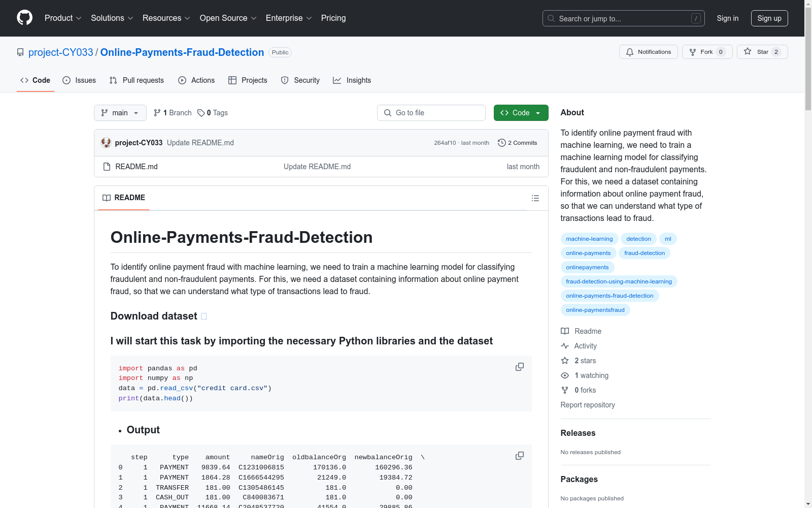
Task: Click the Update README.md commit message
Action: tap(200, 143)
